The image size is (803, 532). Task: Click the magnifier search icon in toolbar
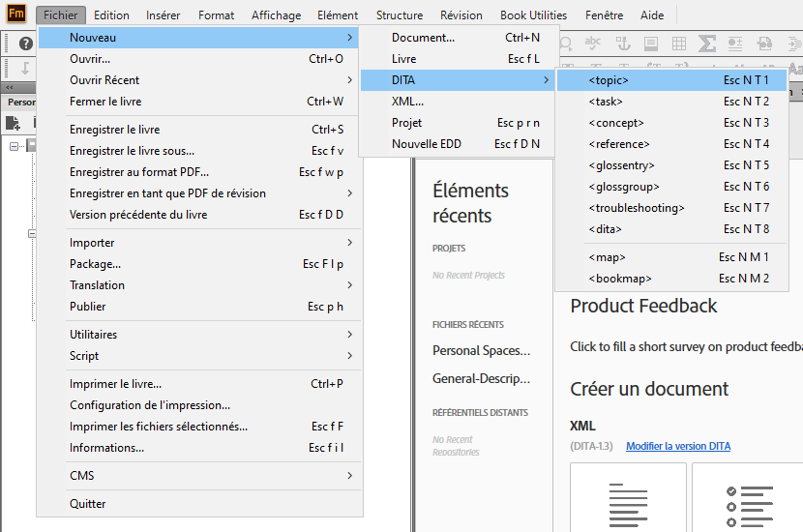[566, 44]
